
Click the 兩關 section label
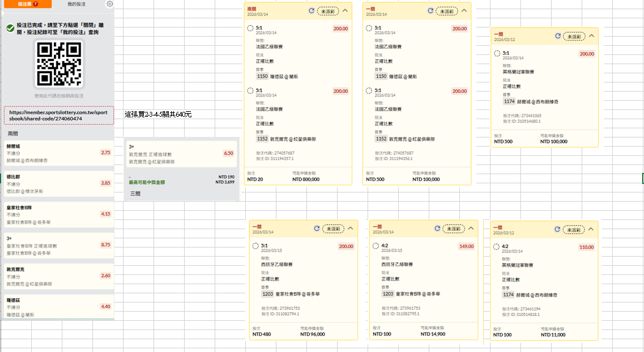tap(13, 133)
